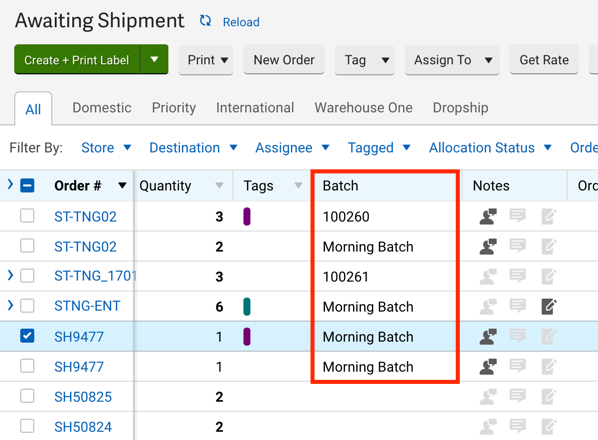The height and width of the screenshot is (440, 598).
Task: Open customer notes icon for first ST-TNG02 row
Action: [x=488, y=217]
